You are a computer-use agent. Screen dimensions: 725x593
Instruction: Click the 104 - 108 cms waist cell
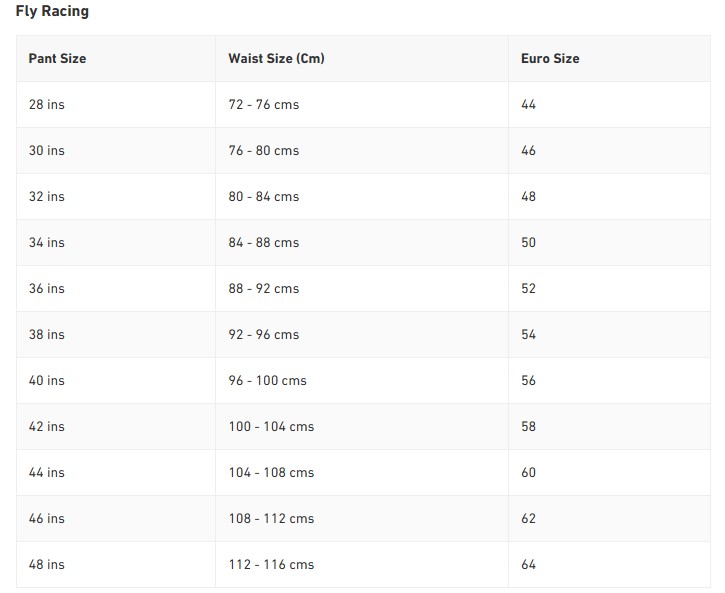click(x=271, y=473)
